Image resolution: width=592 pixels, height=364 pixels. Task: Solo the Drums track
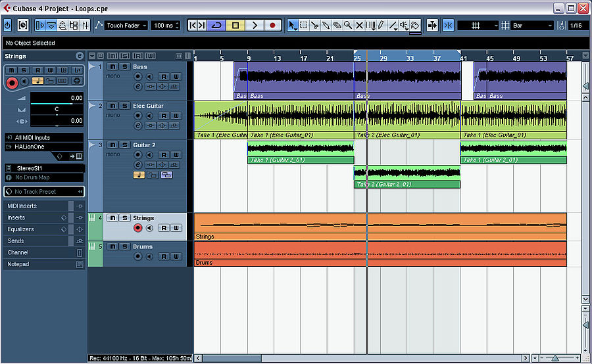click(124, 246)
